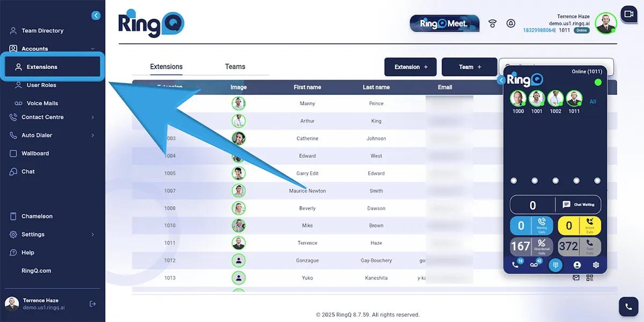
Task: Select the fifth line indicator dot in softphone
Action: click(x=597, y=181)
